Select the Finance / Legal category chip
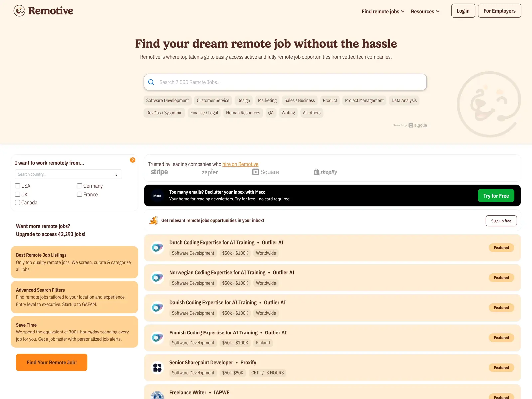This screenshot has width=532, height=399. pyautogui.click(x=204, y=113)
